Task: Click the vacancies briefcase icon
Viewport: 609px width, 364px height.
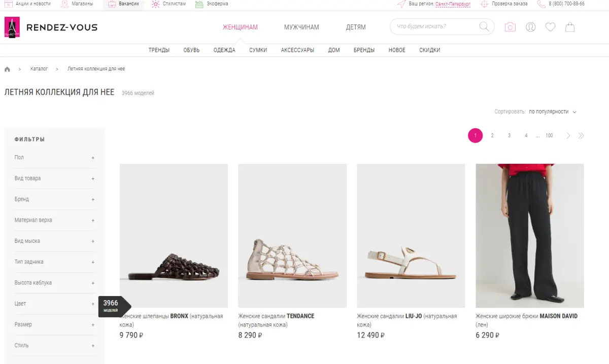Action: coord(112,4)
